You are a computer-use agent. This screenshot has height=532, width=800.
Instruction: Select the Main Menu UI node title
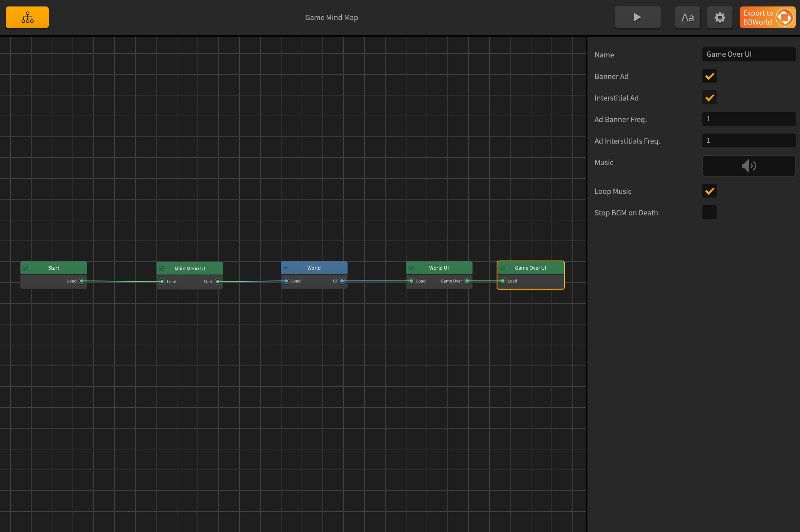pos(190,269)
